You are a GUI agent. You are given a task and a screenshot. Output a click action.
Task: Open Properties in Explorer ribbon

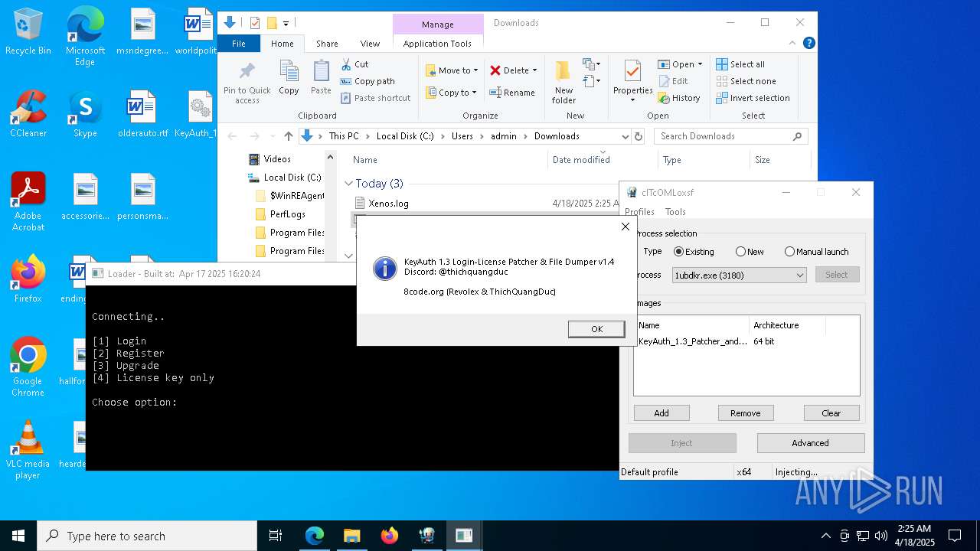tap(632, 83)
